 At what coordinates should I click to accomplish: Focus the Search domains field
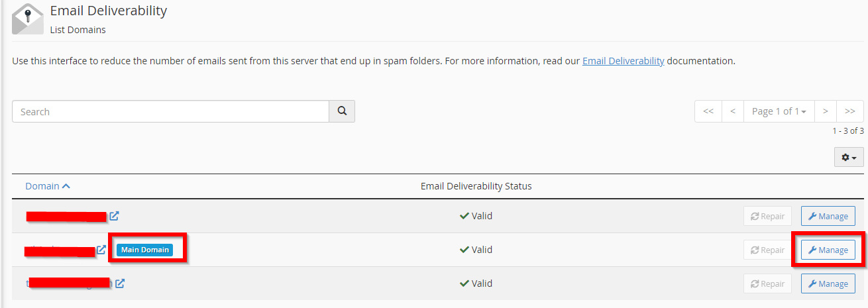(x=171, y=111)
